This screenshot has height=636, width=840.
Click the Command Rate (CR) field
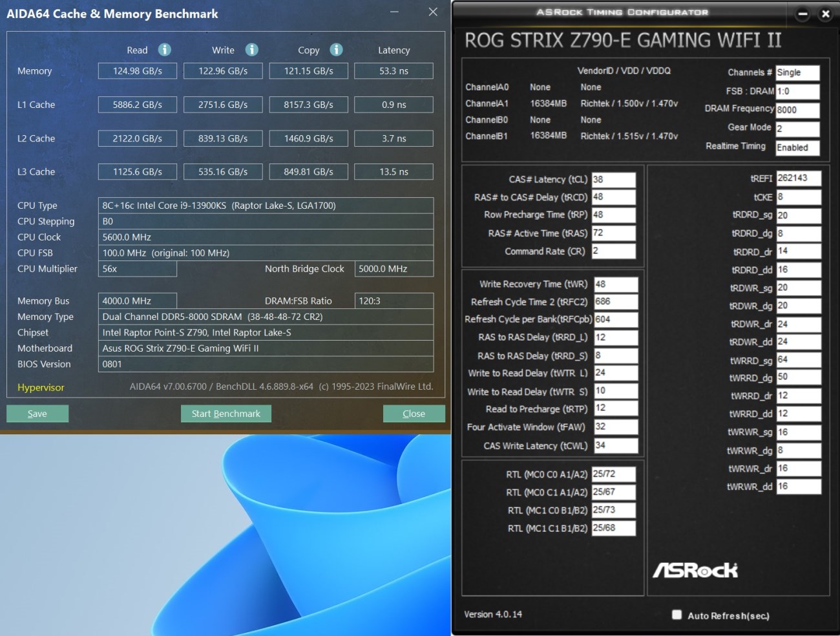coord(614,251)
